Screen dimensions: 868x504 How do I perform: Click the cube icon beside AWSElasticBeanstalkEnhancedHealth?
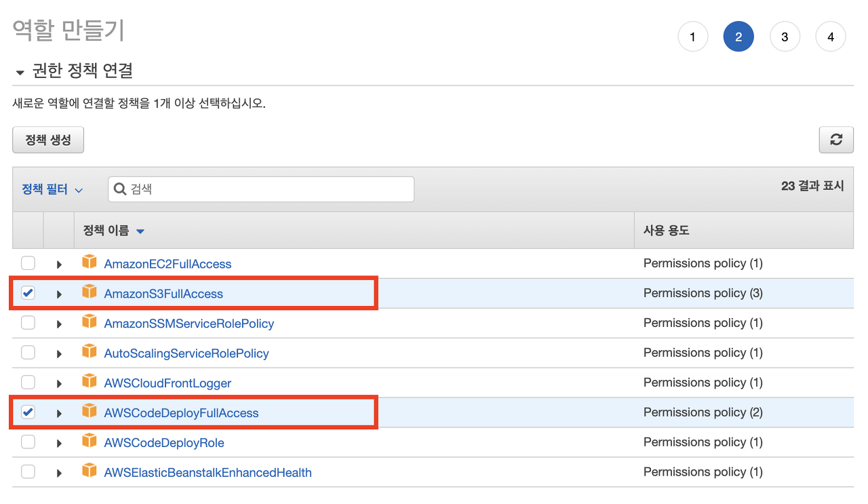(x=90, y=471)
